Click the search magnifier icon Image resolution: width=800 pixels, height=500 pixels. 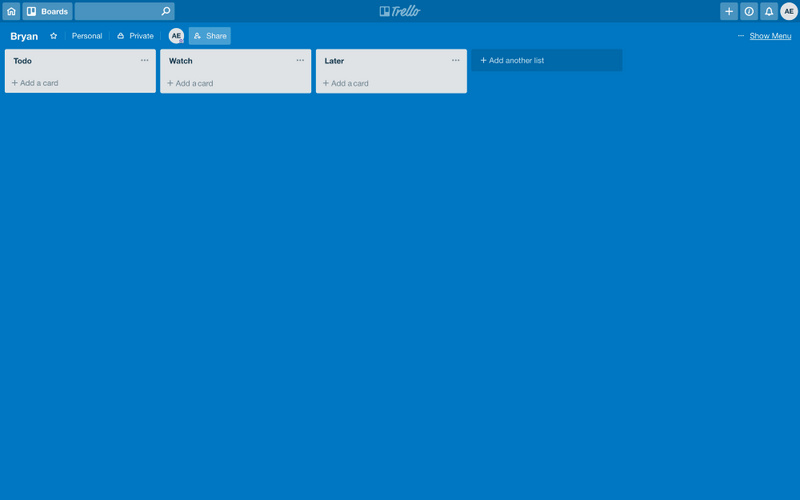[x=166, y=11]
